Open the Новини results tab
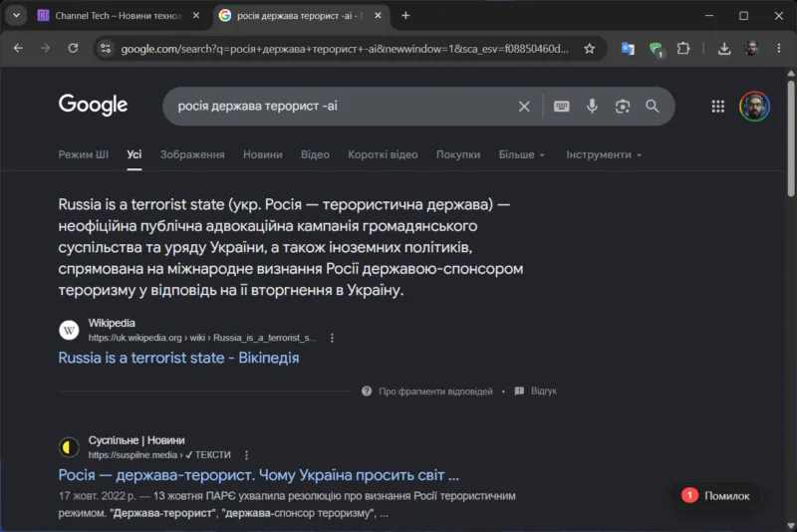This screenshot has height=532, width=797. 263,154
